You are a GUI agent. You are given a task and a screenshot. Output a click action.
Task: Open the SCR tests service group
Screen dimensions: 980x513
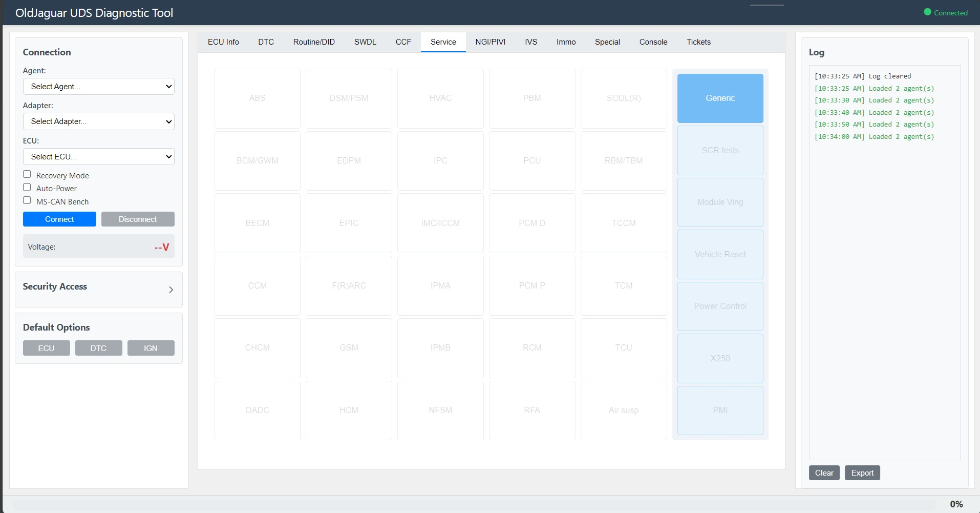719,150
